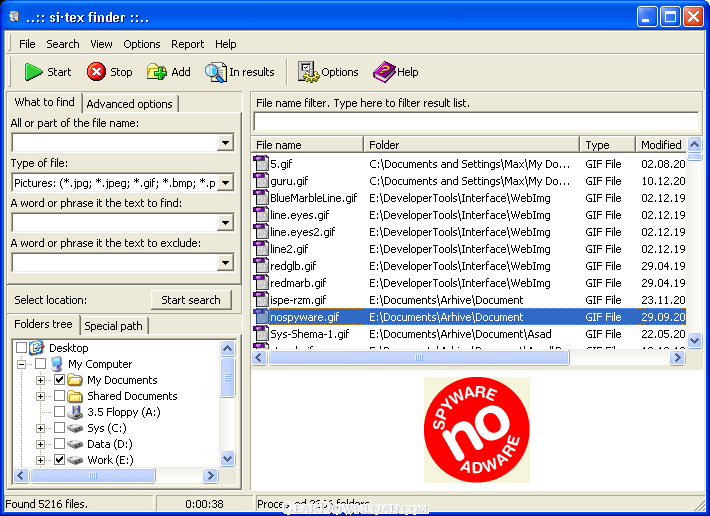Screen dimensions: 710x516
Task: Collapse the My Computer tree node
Action: 21,364
